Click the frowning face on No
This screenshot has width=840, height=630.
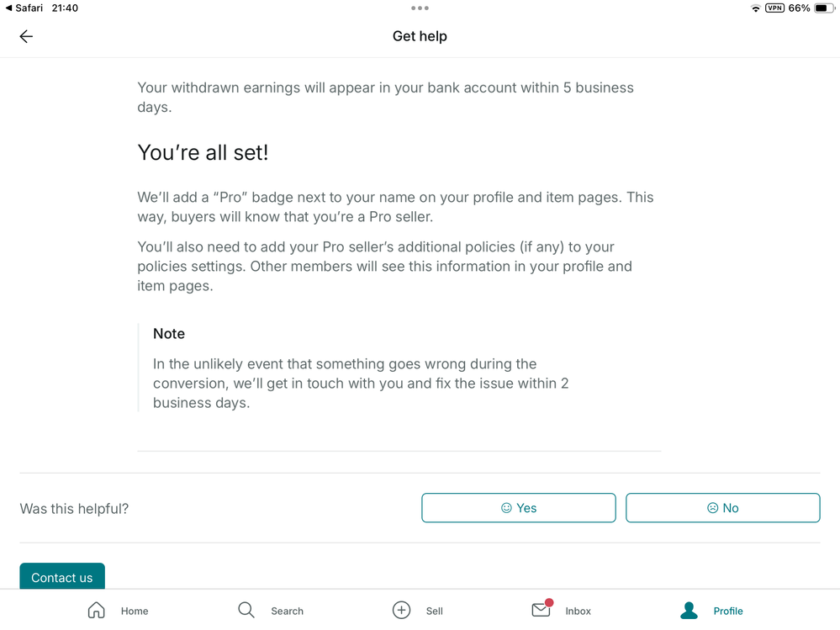click(712, 508)
